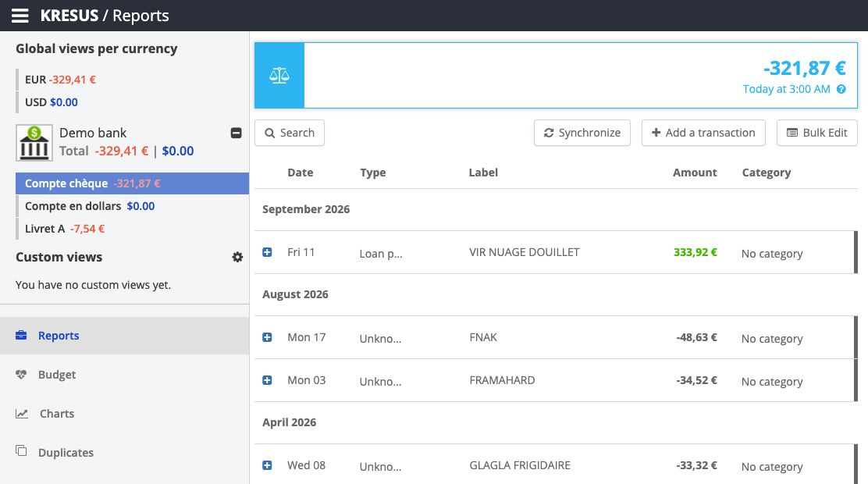Select the Compte en dollars account
Viewport: 868px width, 484px height.
[132, 206]
